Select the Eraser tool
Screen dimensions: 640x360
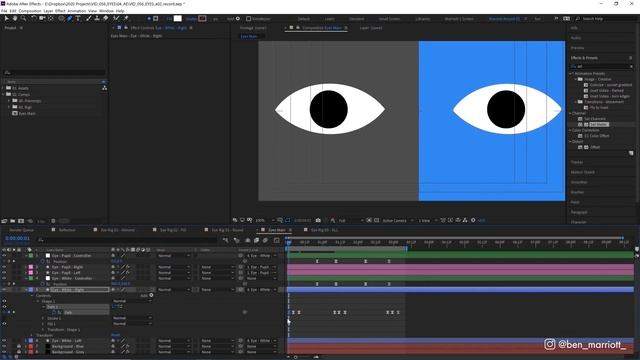point(105,18)
